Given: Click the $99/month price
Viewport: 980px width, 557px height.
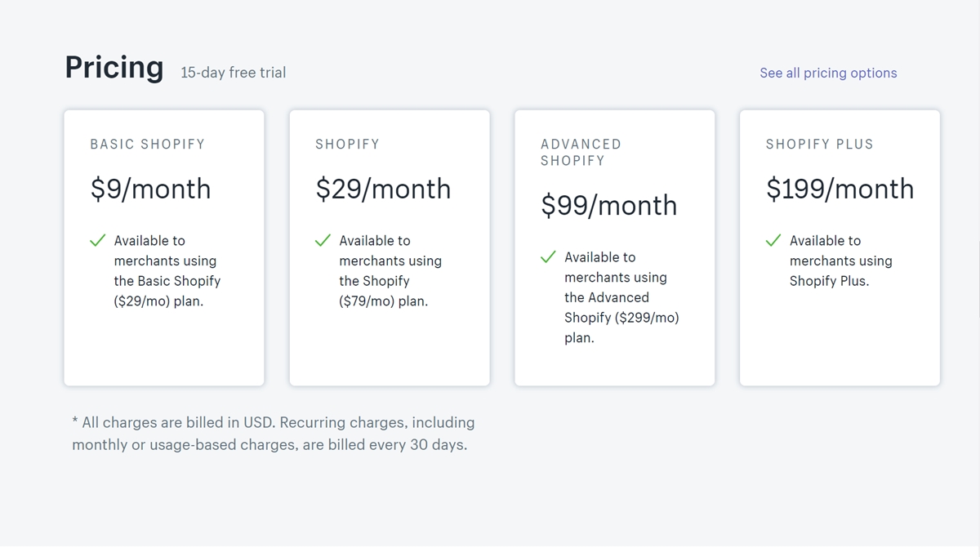Looking at the screenshot, I should pyautogui.click(x=609, y=206).
